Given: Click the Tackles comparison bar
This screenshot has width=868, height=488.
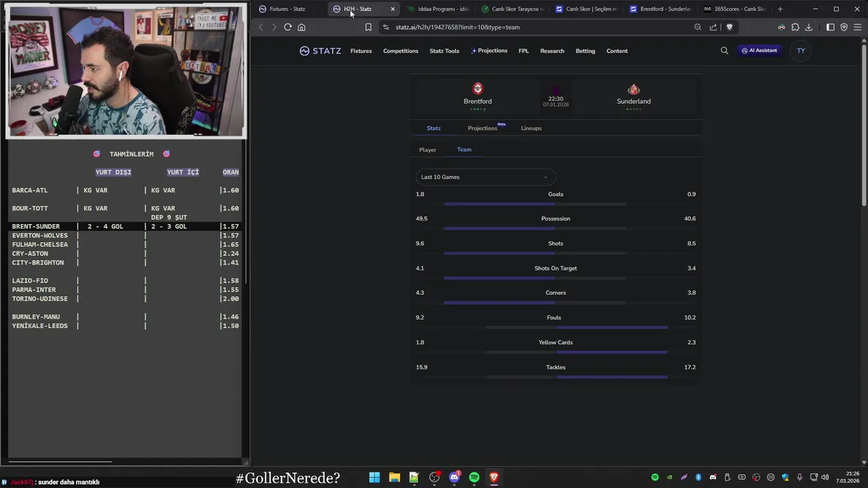Looking at the screenshot, I should 555,377.
